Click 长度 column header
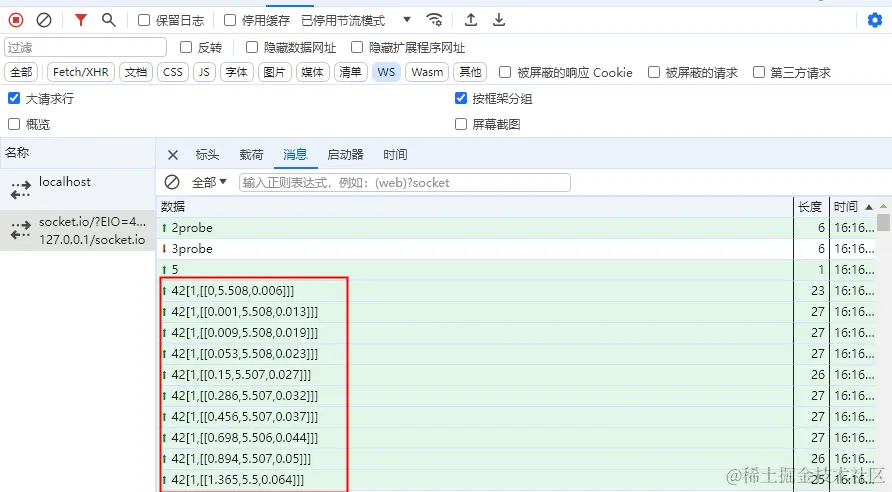 810,206
